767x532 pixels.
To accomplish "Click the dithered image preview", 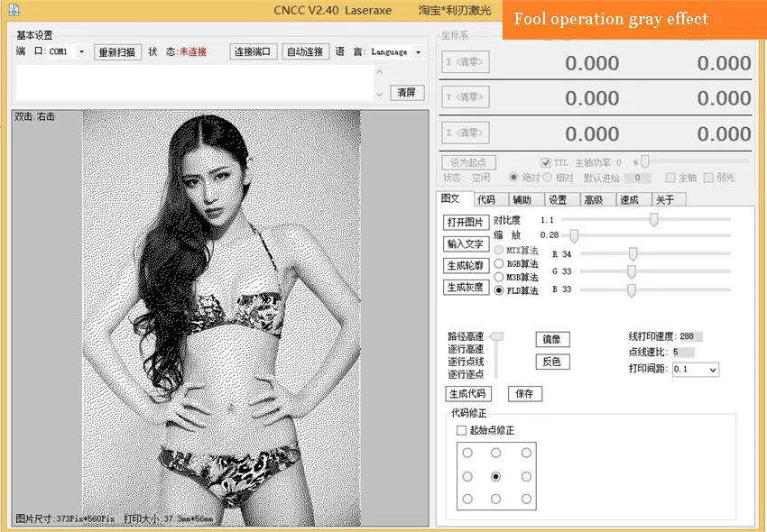I will point(222,317).
